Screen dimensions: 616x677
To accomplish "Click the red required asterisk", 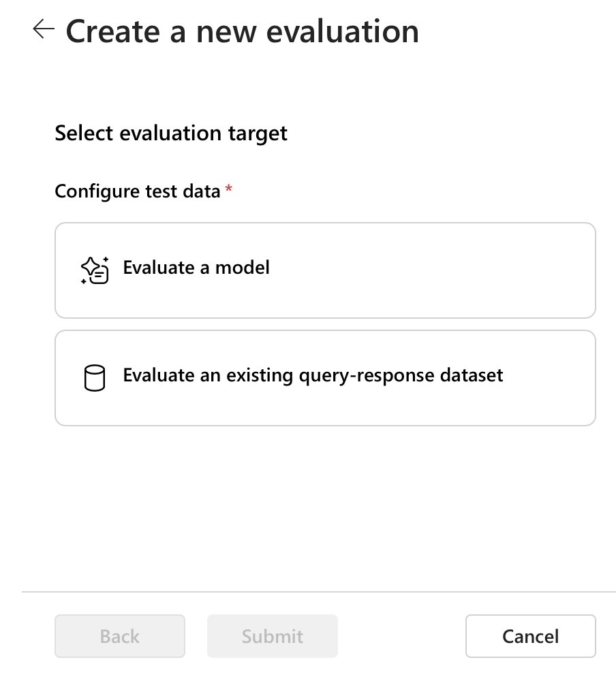I will 229,191.
